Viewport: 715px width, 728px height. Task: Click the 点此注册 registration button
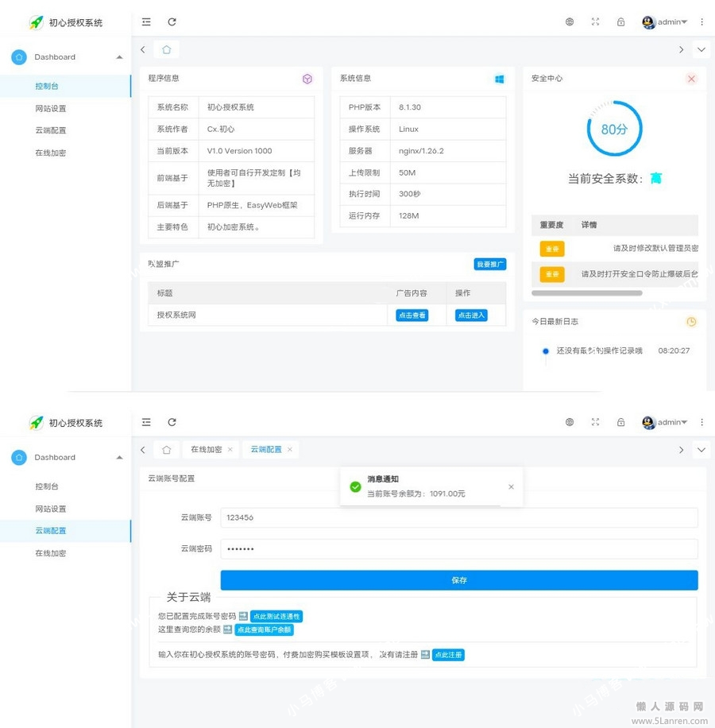point(448,656)
